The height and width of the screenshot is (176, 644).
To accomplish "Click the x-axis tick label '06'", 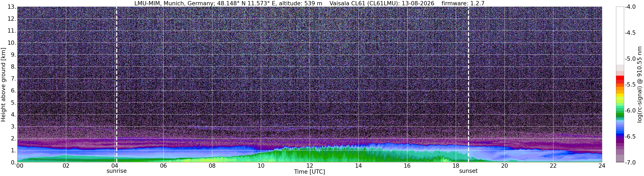I will [x=163, y=166].
